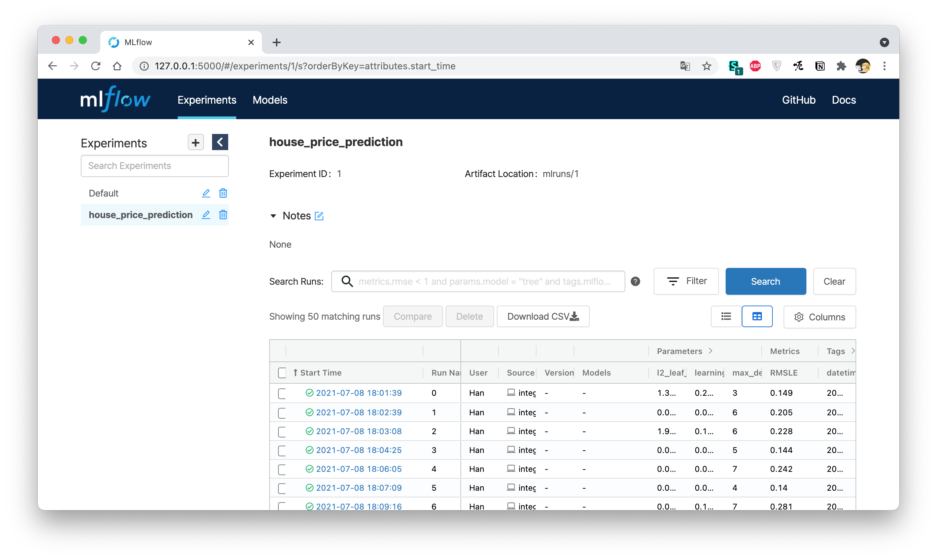Open search runs help question icon
This screenshot has height=560, width=937.
point(635,281)
